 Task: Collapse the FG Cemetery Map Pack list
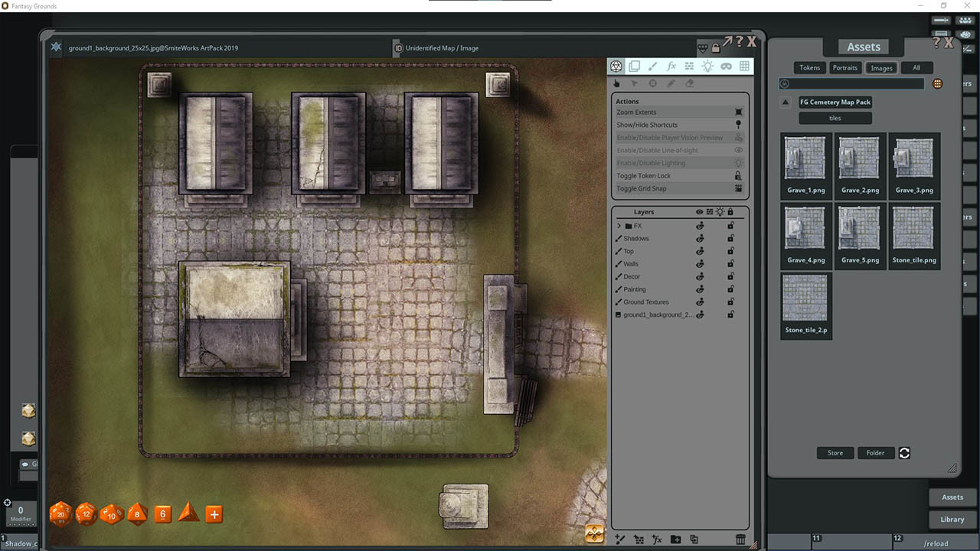point(786,103)
